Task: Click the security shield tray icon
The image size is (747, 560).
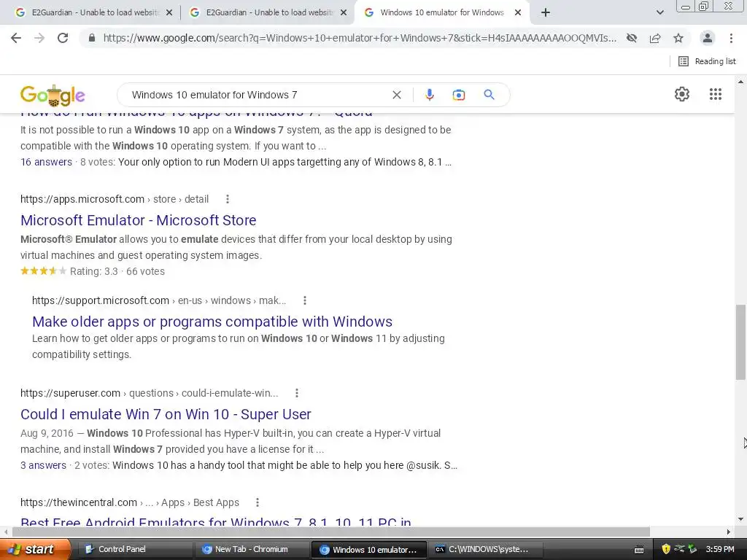Action: coord(665,549)
